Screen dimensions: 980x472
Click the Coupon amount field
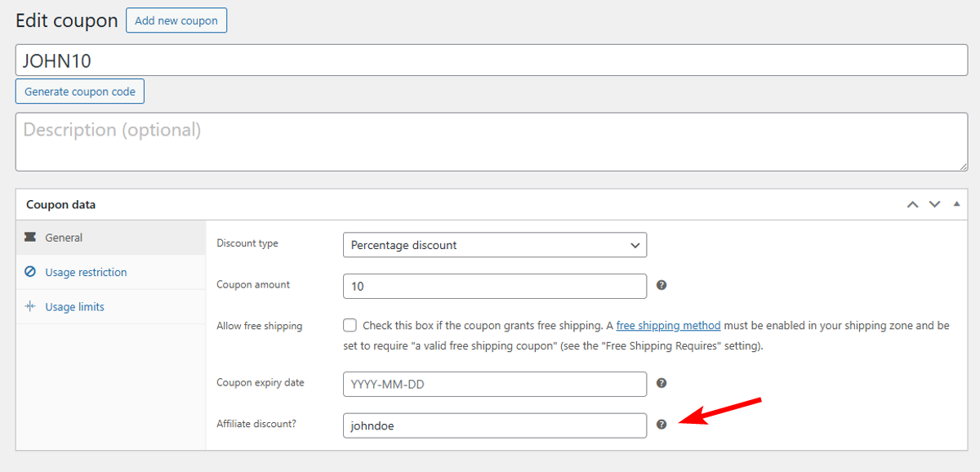[495, 286]
